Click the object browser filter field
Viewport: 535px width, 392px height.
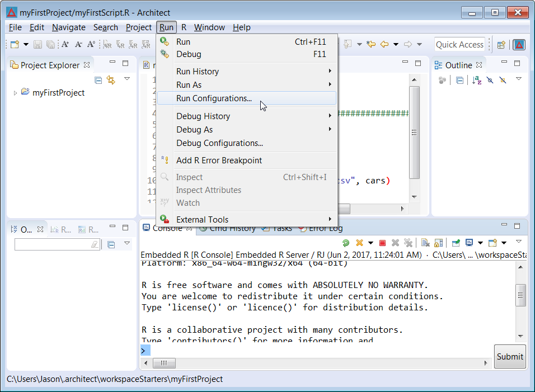(x=57, y=244)
